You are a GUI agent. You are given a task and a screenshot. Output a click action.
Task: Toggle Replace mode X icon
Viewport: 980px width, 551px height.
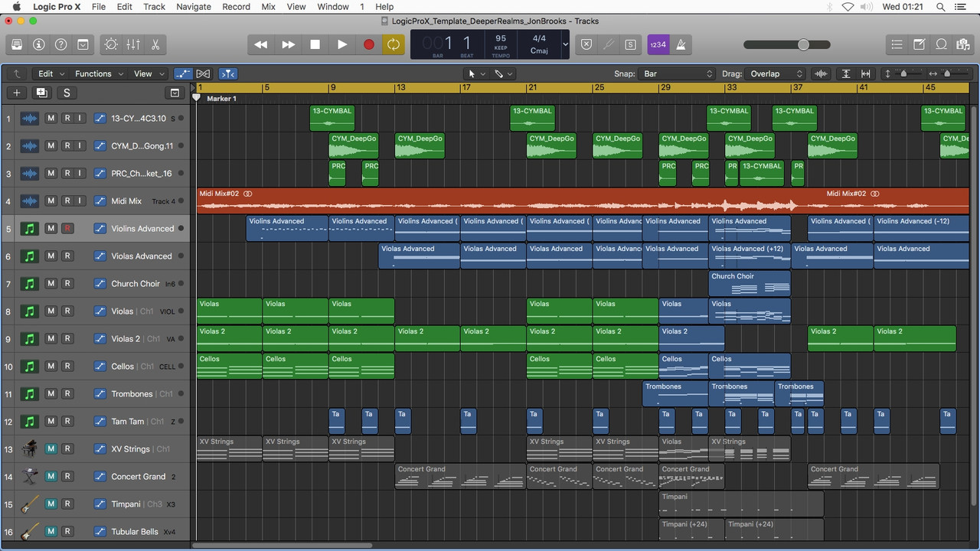pos(586,44)
